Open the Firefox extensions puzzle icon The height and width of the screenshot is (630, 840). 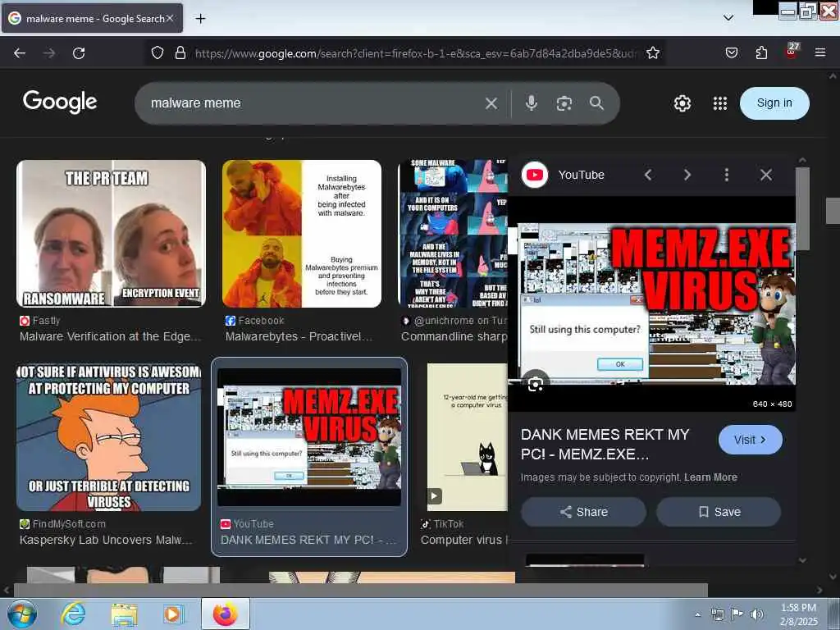[761, 53]
